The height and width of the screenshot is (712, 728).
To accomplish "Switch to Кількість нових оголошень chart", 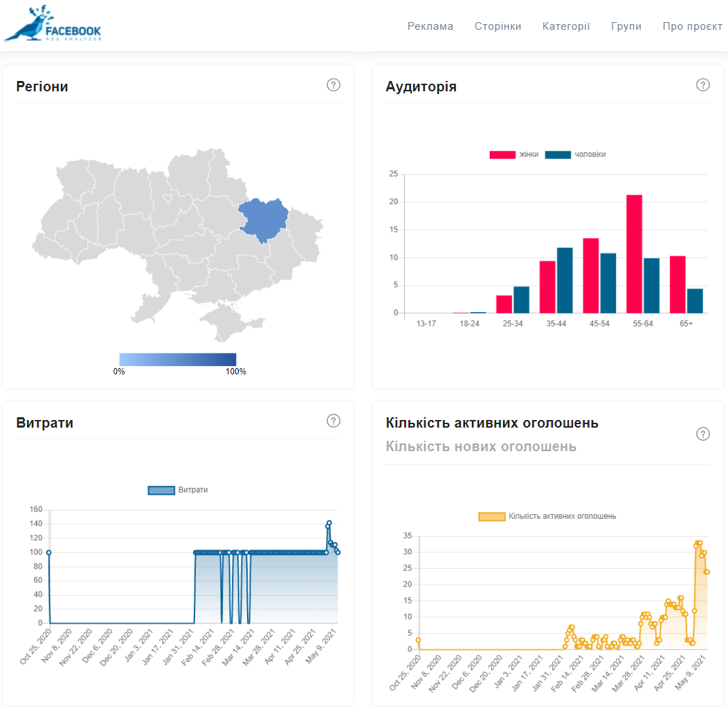I will tap(481, 446).
